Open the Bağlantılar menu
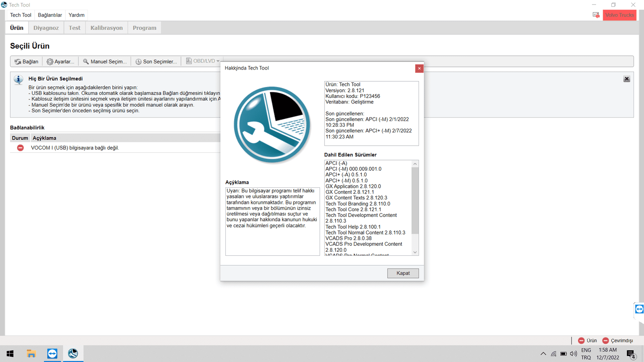Viewport: 644px width, 362px height. tap(50, 15)
